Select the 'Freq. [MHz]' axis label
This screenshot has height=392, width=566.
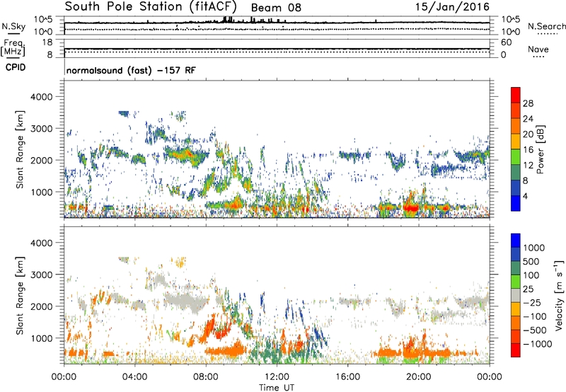click(x=13, y=47)
